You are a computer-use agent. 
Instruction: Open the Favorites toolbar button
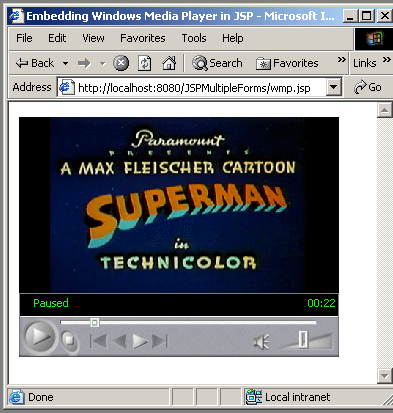(x=287, y=63)
